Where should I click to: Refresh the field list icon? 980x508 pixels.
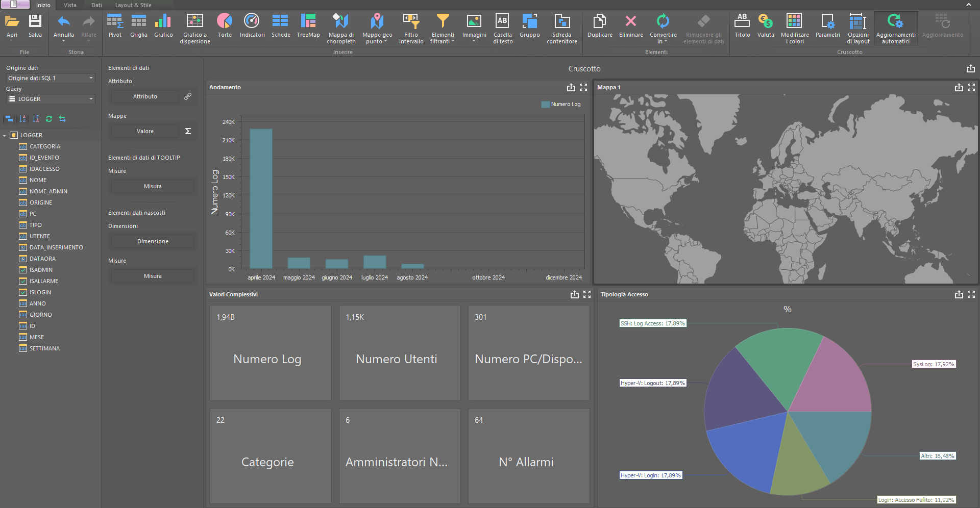tap(49, 119)
